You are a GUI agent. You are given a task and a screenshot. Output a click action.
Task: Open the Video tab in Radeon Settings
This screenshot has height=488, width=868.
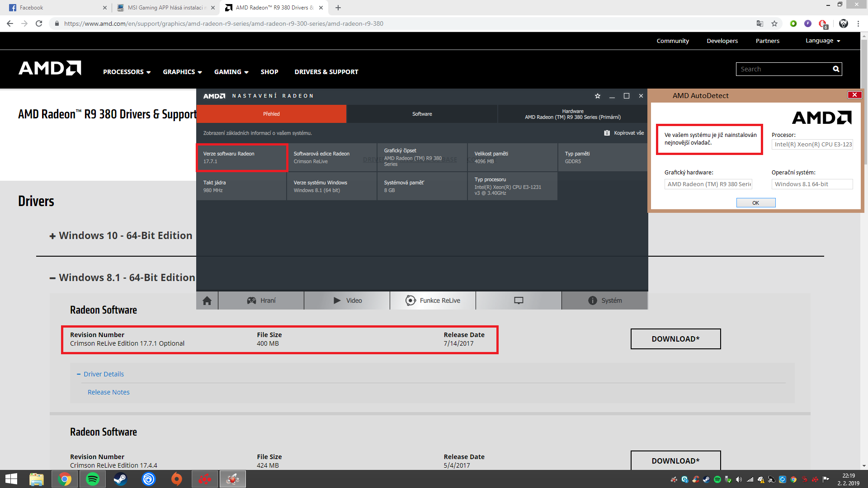(347, 300)
